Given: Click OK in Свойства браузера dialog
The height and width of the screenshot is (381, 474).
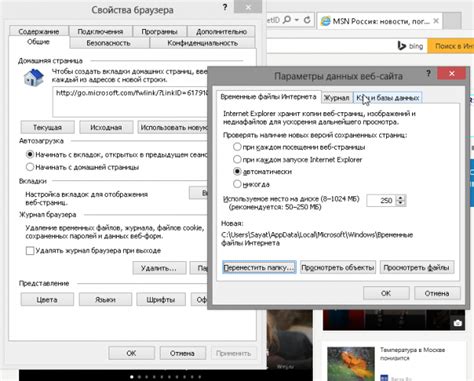Looking at the screenshot, I should 131,353.
